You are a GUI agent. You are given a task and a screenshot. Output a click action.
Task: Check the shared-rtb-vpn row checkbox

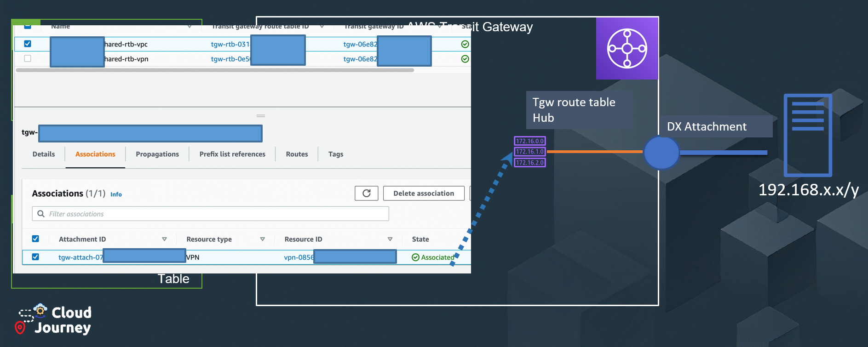[28, 58]
